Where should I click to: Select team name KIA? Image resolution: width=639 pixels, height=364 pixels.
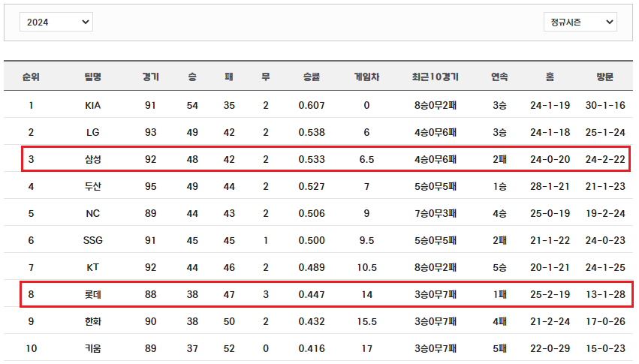coord(93,106)
